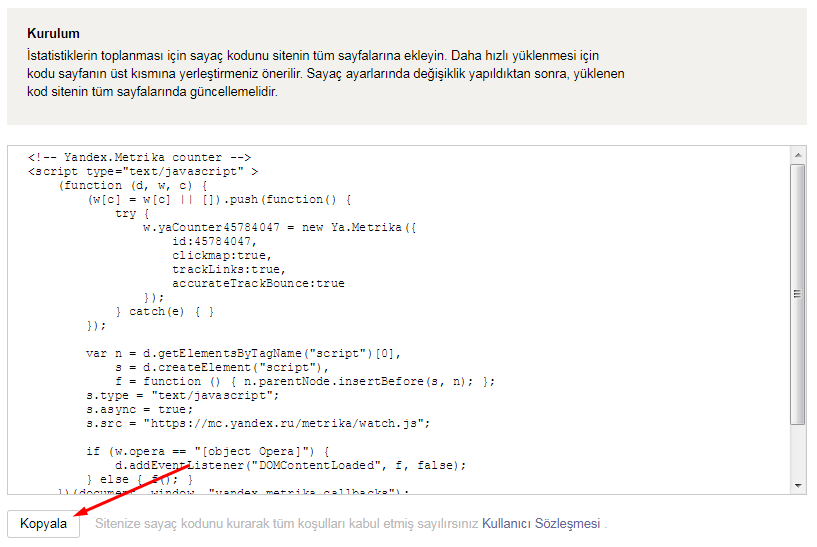The height and width of the screenshot is (547, 817).
Task: Click the s.src watch.js URL line
Action: (x=258, y=424)
